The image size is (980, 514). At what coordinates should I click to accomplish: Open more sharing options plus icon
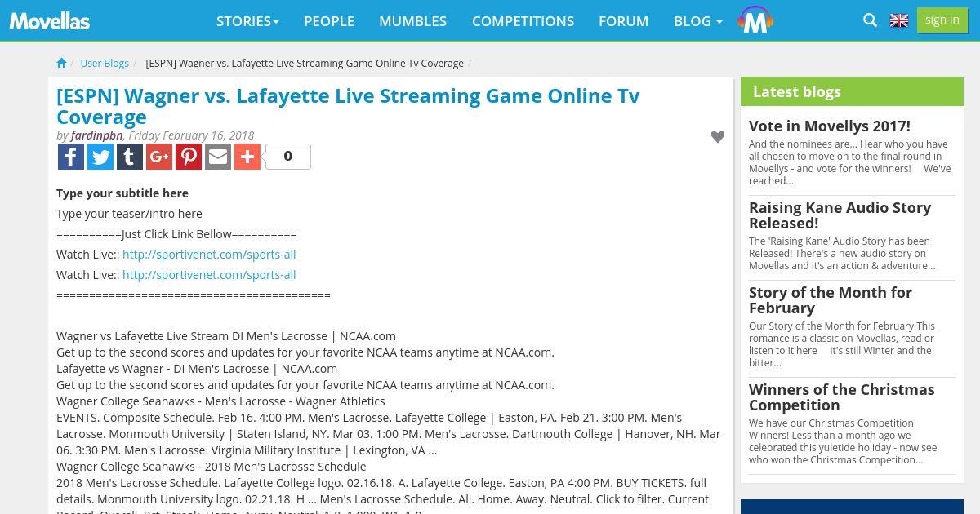pyautogui.click(x=247, y=157)
